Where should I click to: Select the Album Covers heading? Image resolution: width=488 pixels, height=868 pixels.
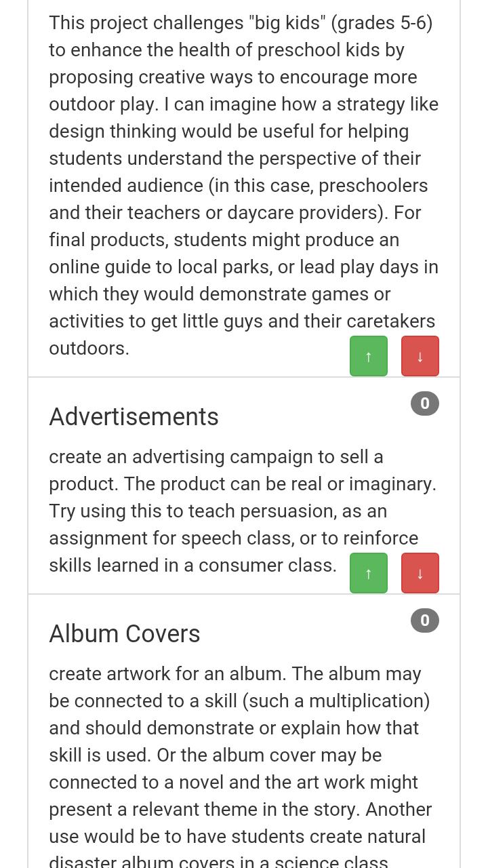[125, 633]
